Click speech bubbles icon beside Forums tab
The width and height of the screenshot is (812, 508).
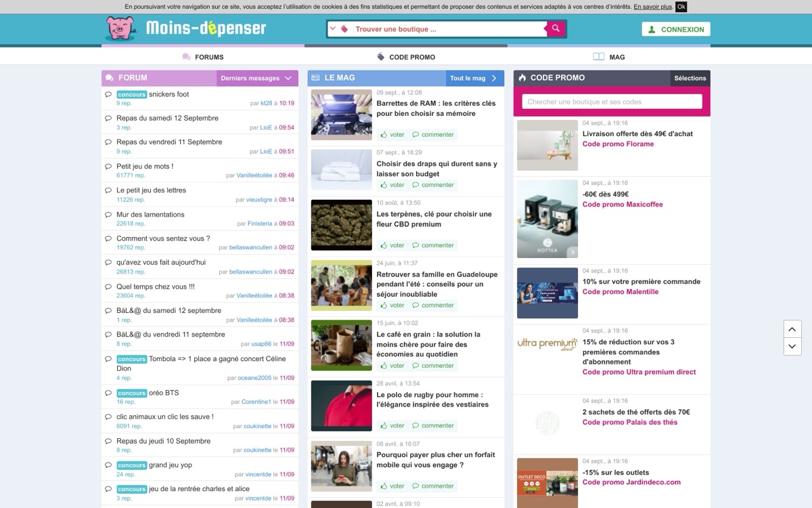(x=187, y=57)
